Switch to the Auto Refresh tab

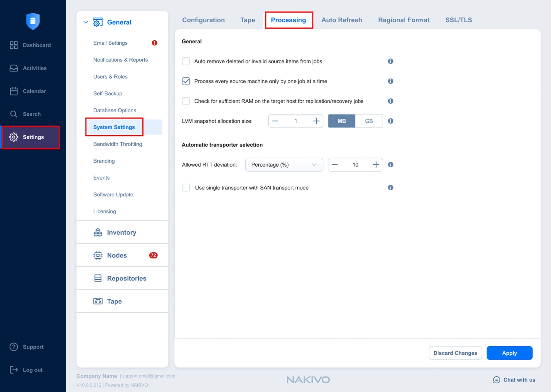pos(341,20)
